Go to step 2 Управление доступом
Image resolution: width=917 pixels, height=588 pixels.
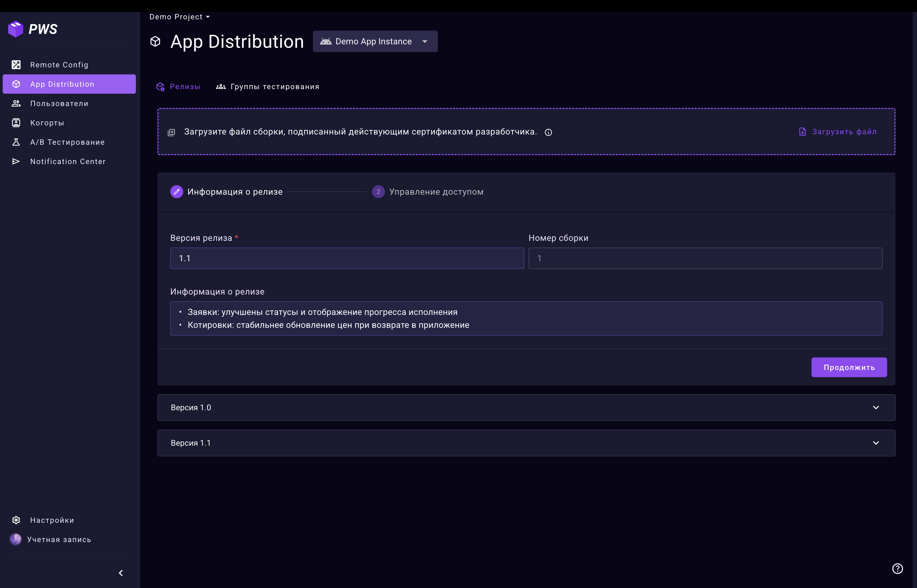(428, 192)
